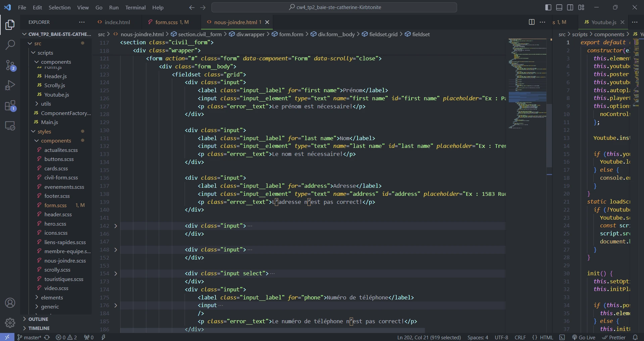Open civil-form.scss file
This screenshot has height=341, width=644.
tap(61, 178)
